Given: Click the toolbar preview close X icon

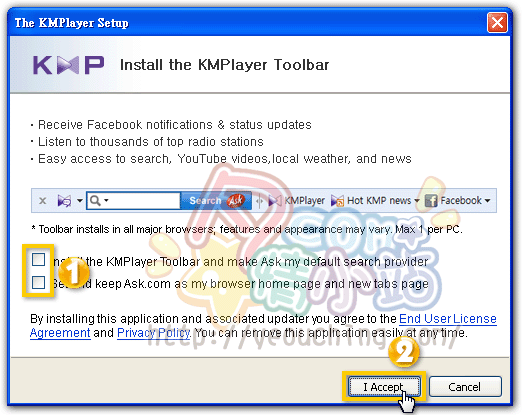Looking at the screenshot, I should coord(42,201).
